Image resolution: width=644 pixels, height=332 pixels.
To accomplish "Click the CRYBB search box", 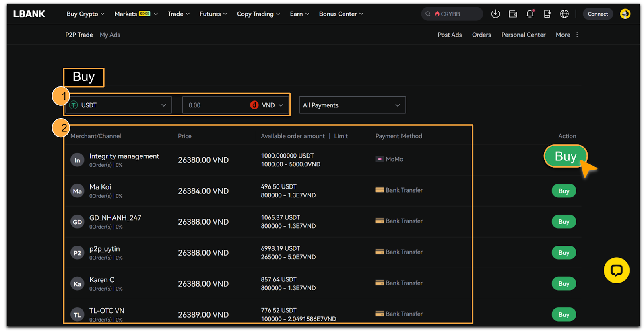I will [x=453, y=14].
